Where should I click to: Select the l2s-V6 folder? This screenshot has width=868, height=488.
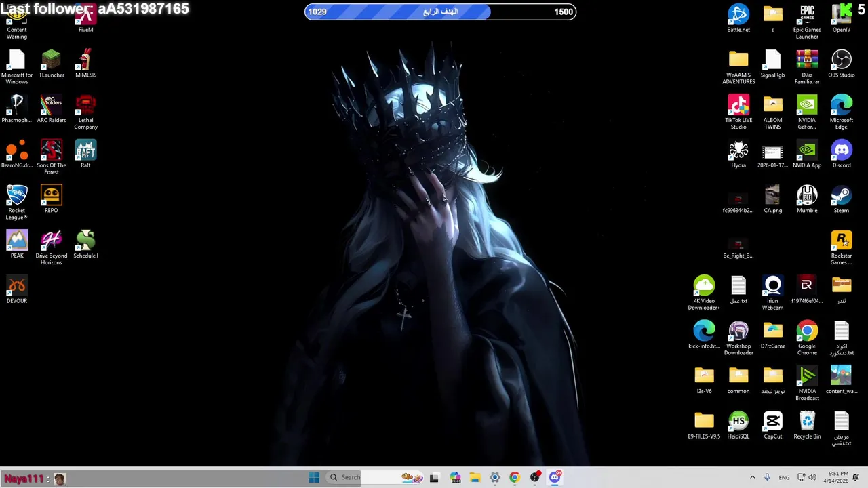point(704,380)
